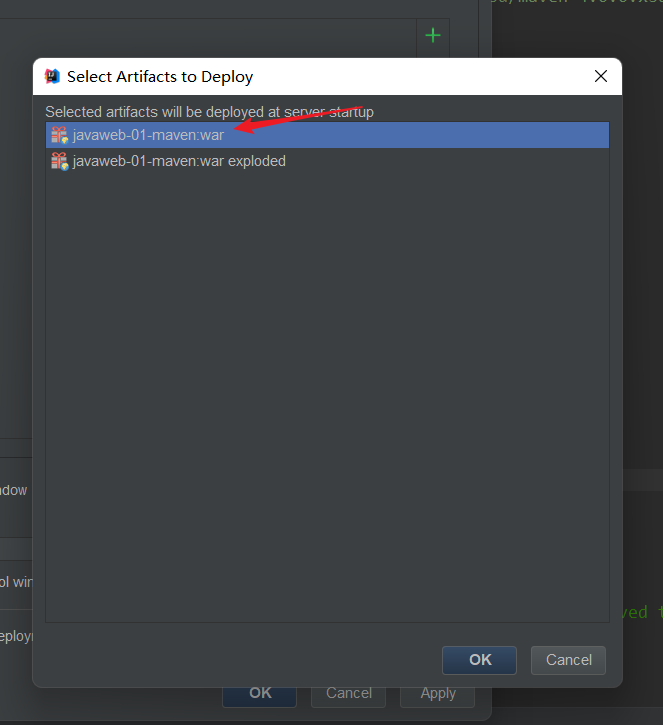
Task: Click the cut-off "eploy" label at left
Action: pos(16,636)
